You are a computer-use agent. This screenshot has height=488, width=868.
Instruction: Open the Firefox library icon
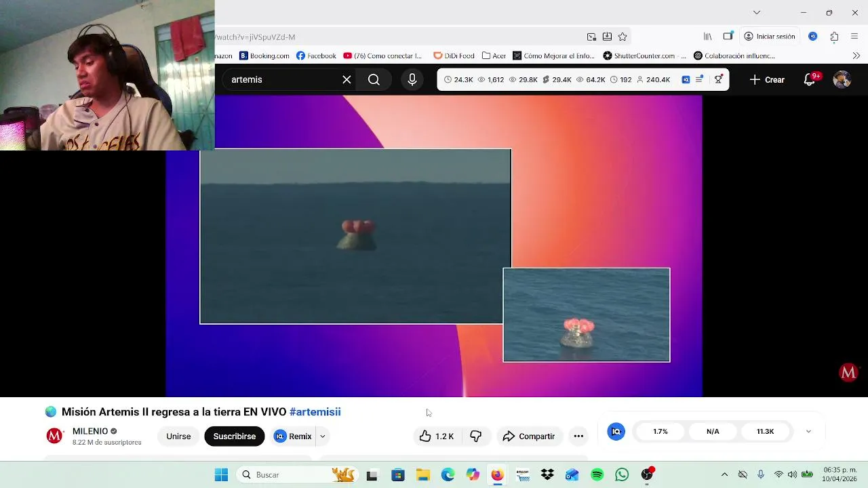click(x=708, y=37)
